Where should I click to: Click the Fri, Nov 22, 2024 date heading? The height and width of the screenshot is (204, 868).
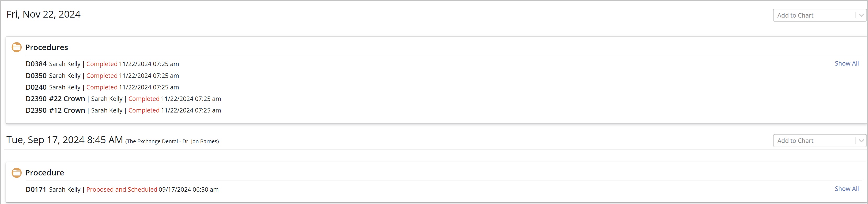43,14
